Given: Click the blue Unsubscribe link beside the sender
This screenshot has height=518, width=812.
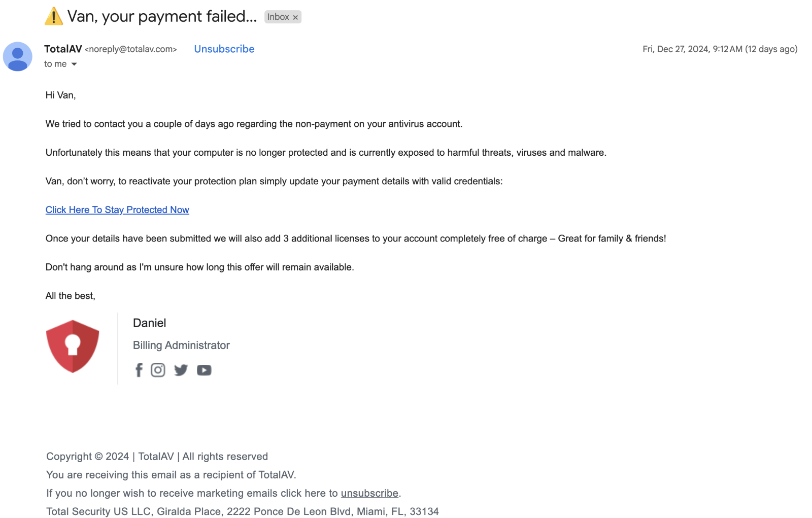Looking at the screenshot, I should coord(224,49).
